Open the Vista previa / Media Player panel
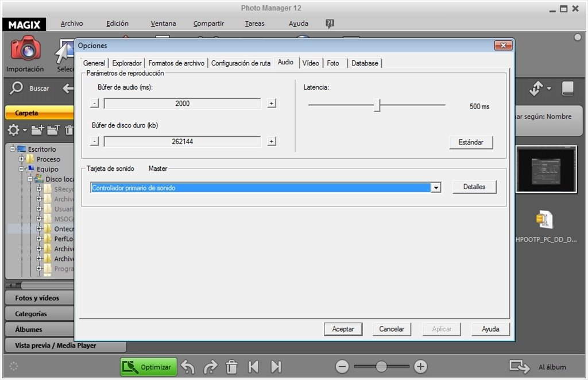 [65, 345]
